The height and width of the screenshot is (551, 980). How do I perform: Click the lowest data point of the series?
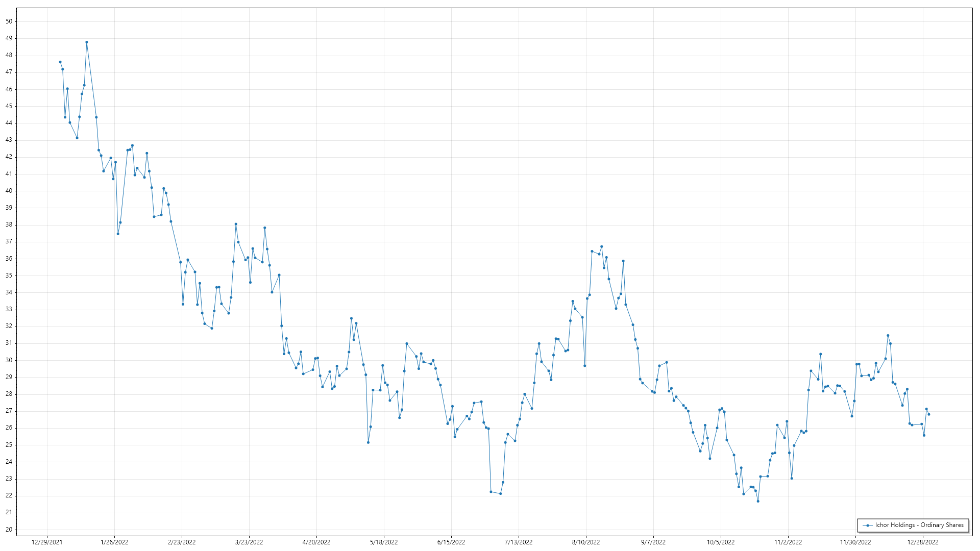tap(758, 502)
